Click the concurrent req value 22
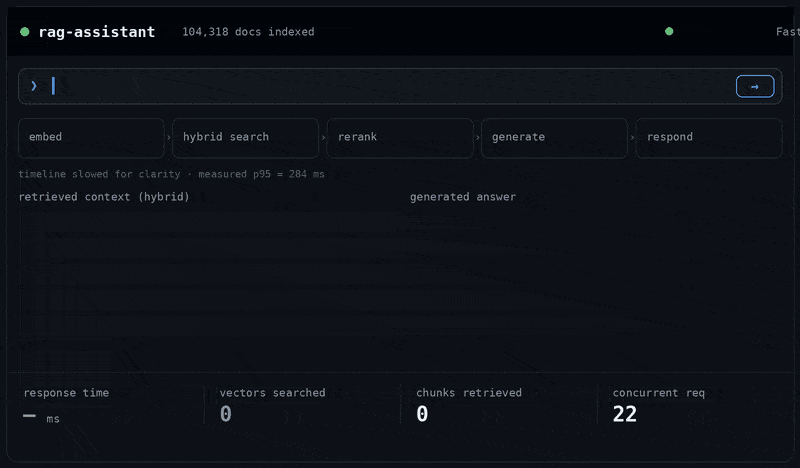Image resolution: width=800 pixels, height=468 pixels. coord(625,414)
